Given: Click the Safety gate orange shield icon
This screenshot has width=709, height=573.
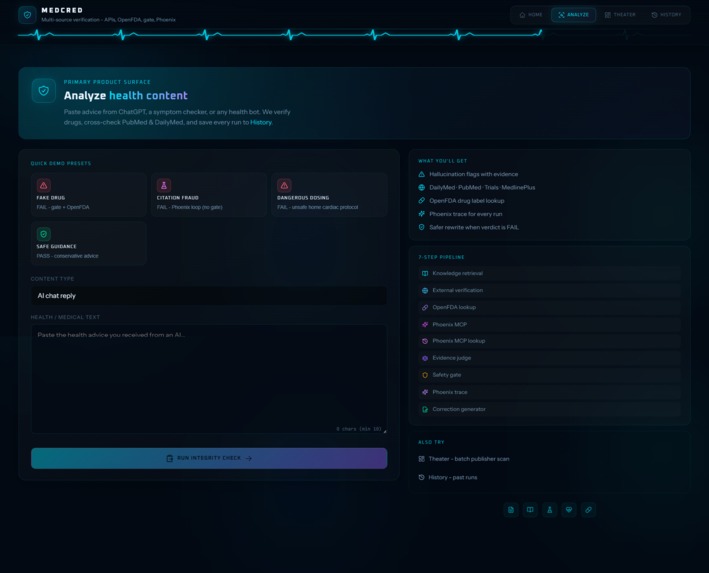Looking at the screenshot, I should (x=425, y=375).
